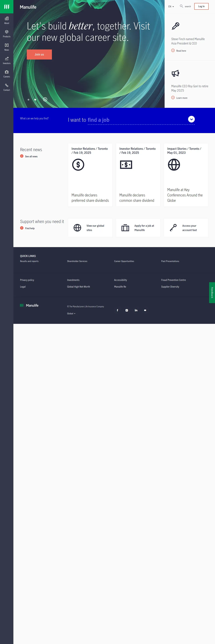The height and width of the screenshot is (644, 215).
Task: Open Manulife declares preferred share dividends article
Action: [x=90, y=198]
